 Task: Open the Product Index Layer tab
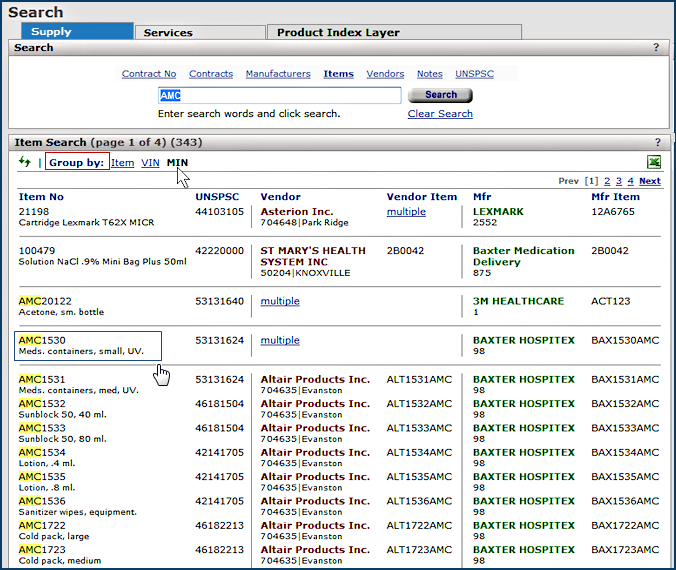point(338,32)
